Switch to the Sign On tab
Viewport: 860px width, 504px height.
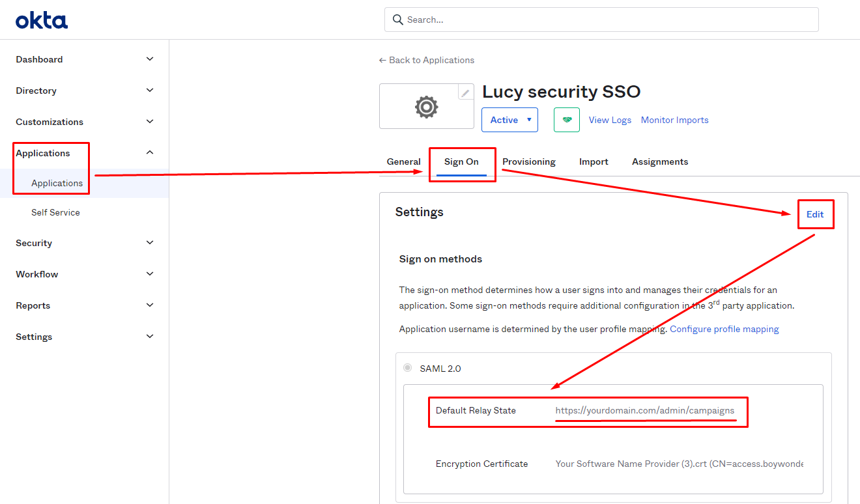[461, 161]
